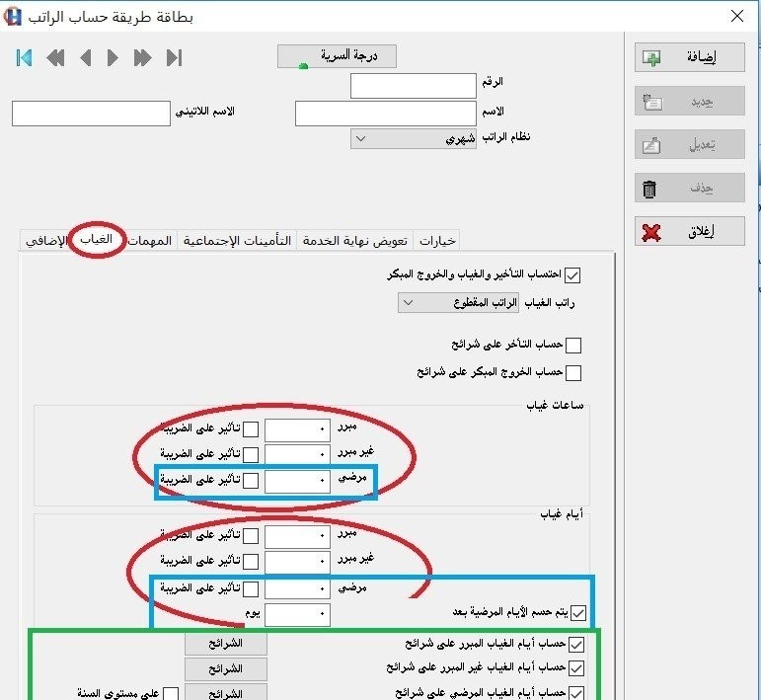761x700 pixels.
Task: Go to the first record arrow
Action: pyautogui.click(x=25, y=58)
